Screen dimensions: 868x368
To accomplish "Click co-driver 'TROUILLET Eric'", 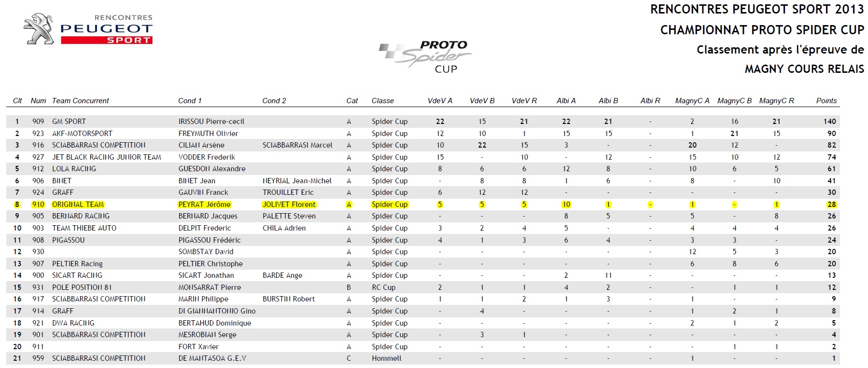I will [x=288, y=192].
